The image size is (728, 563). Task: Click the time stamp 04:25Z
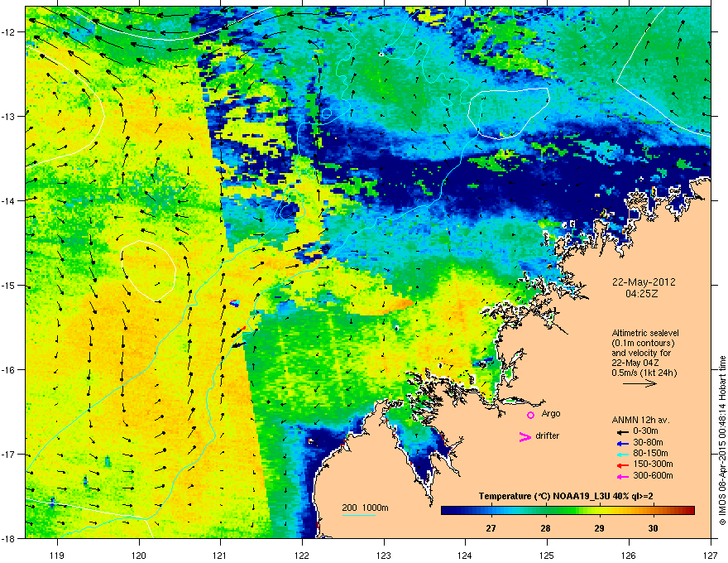644,294
